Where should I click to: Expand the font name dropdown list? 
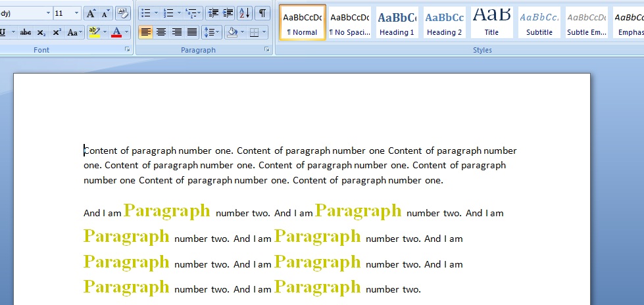pyautogui.click(x=49, y=14)
